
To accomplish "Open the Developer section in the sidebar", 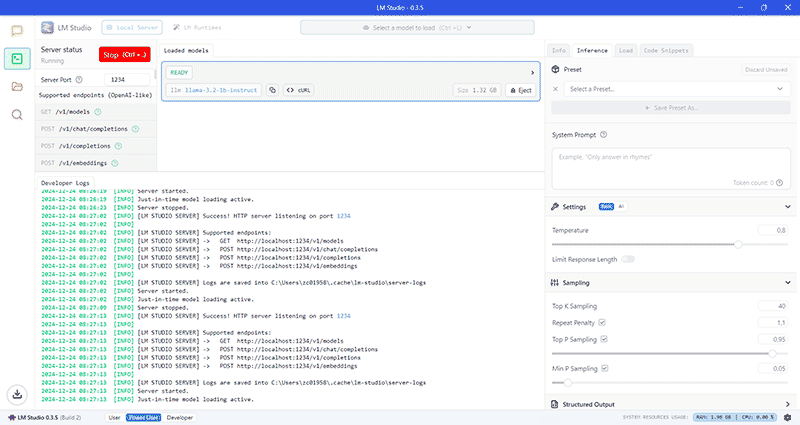I will click(x=17, y=59).
